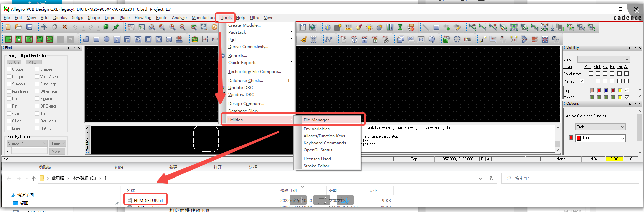Select the Move tool with four arrows
The image size is (644, 212).
44,27
